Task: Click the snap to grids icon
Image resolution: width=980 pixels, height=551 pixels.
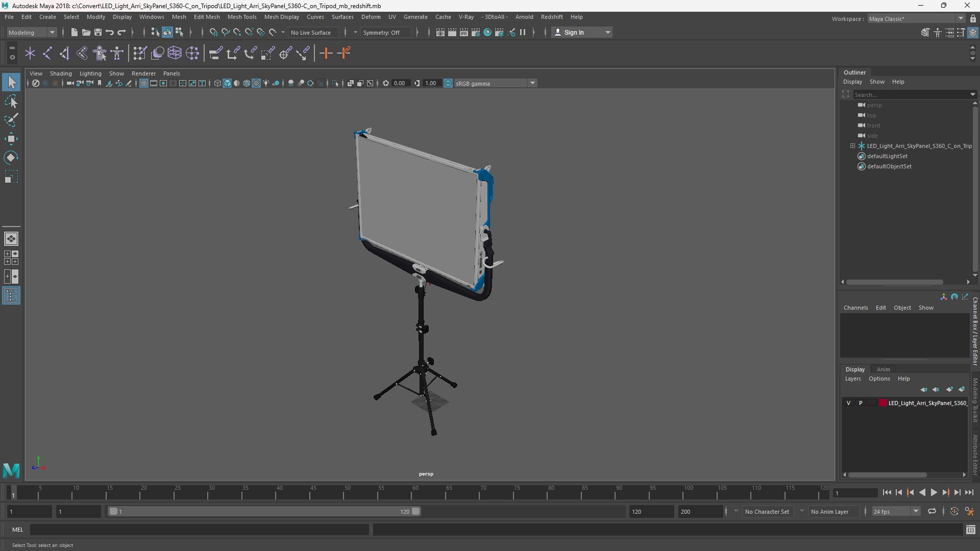Action: coord(213,32)
